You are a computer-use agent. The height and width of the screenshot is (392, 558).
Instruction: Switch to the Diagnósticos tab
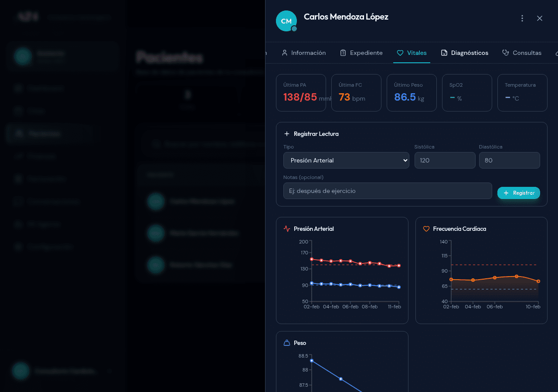click(x=469, y=53)
